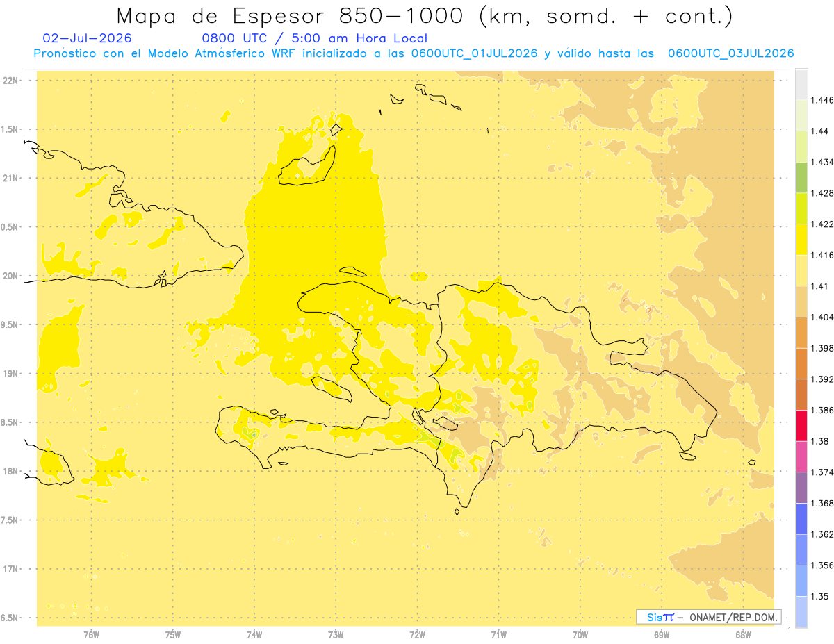Click the dark orange 1.386–1.392 legend swatch
The image size is (834, 644).
point(801,395)
